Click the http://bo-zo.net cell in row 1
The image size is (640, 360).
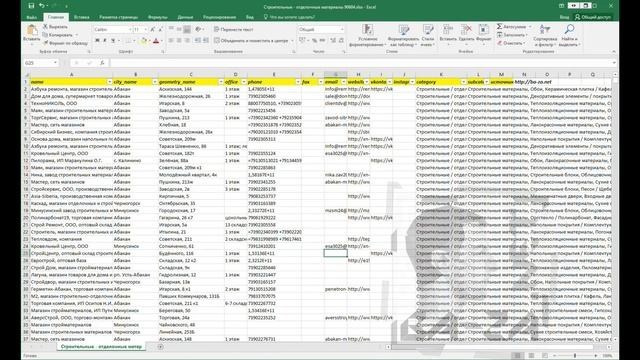533,82
